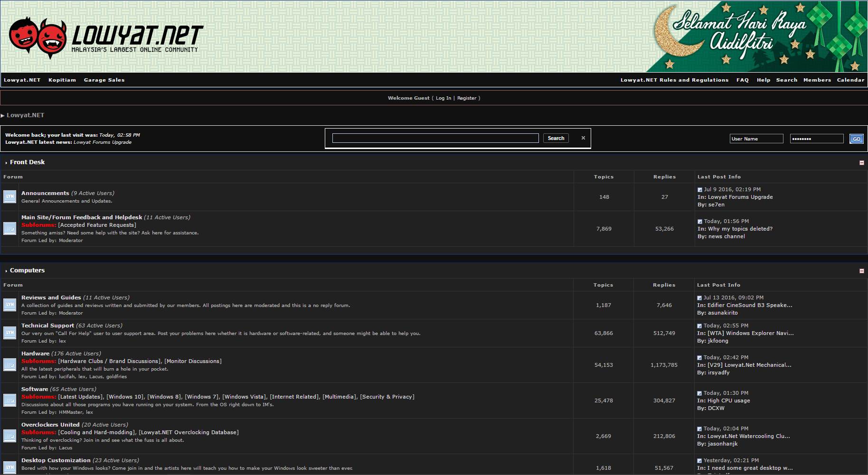Open the Desktop Customization forum
The image size is (868, 475).
click(x=56, y=460)
